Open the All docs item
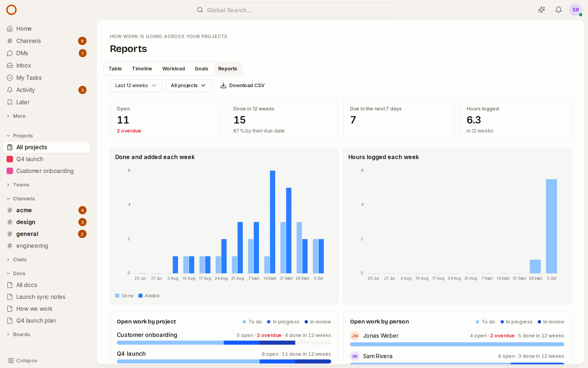The width and height of the screenshot is (588, 368). point(47,285)
